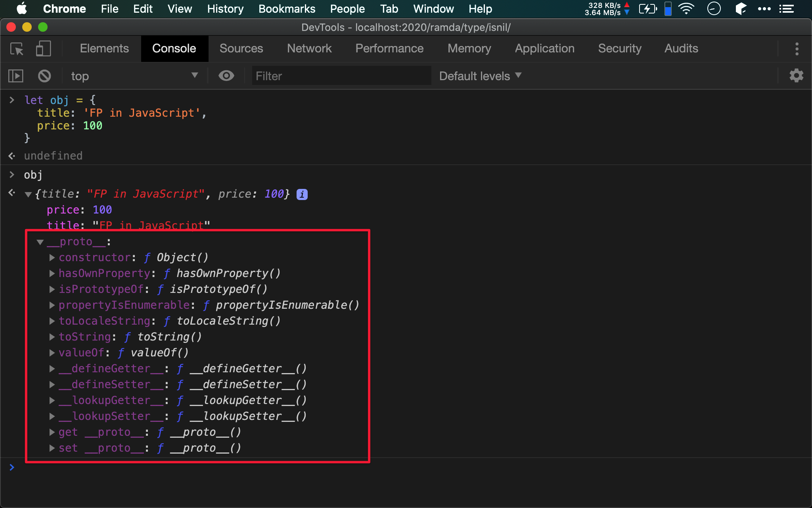The width and height of the screenshot is (812, 508).
Task: Open console settings gear icon
Action: tap(796, 76)
